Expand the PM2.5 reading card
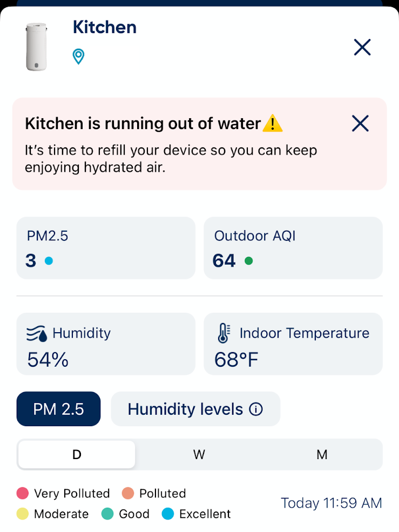This screenshot has height=532, width=399. coord(106,247)
